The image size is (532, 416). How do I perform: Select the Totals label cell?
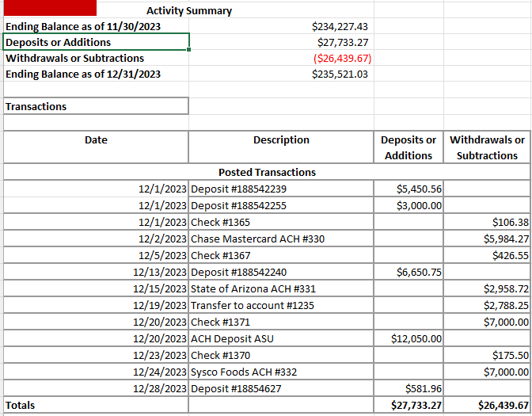96,405
